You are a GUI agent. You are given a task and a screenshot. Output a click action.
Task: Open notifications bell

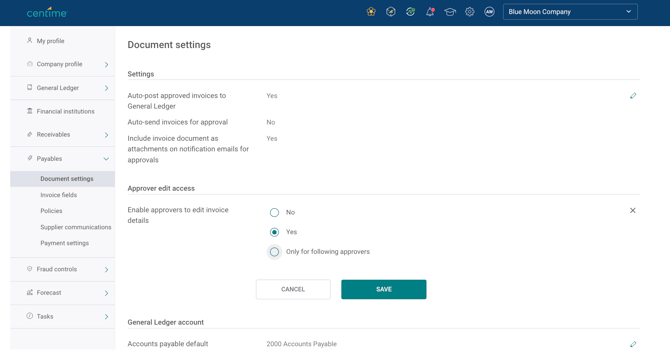point(430,12)
